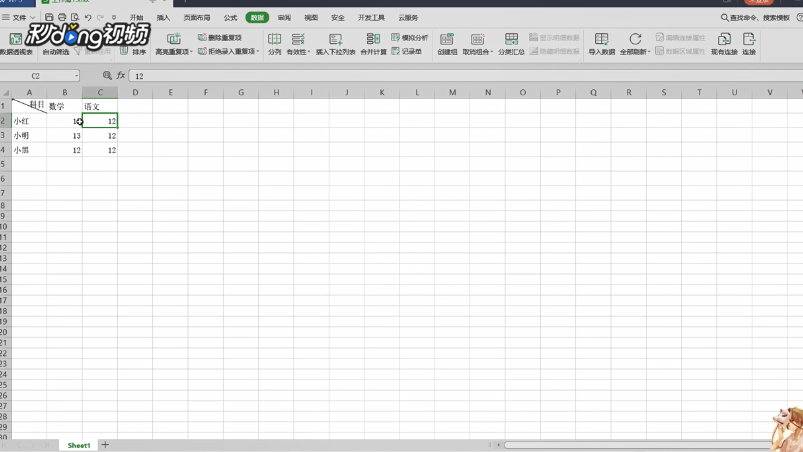Click the Validity (有效性) icon
Image resolution: width=803 pixels, height=452 pixels.
click(298, 39)
